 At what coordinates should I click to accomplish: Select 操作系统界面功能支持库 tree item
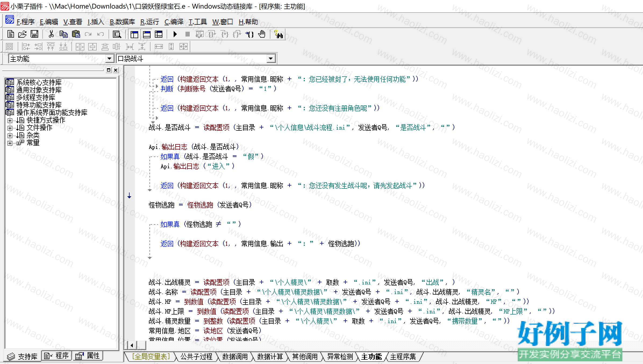52,112
